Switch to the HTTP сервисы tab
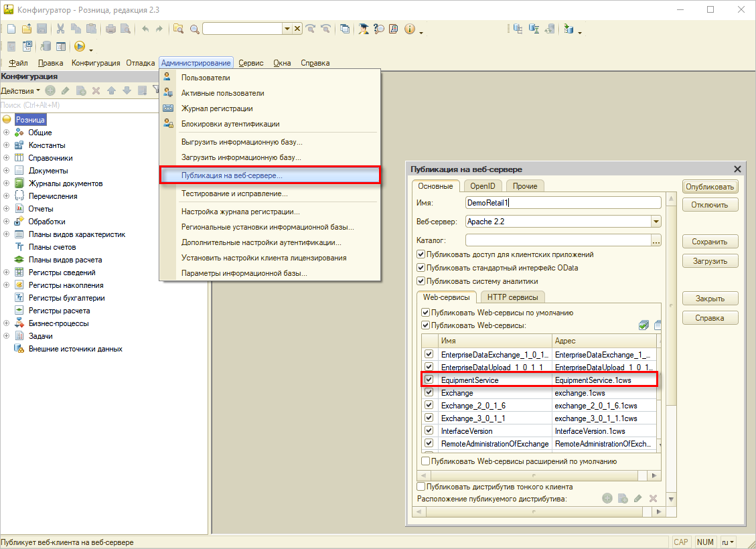 click(512, 297)
